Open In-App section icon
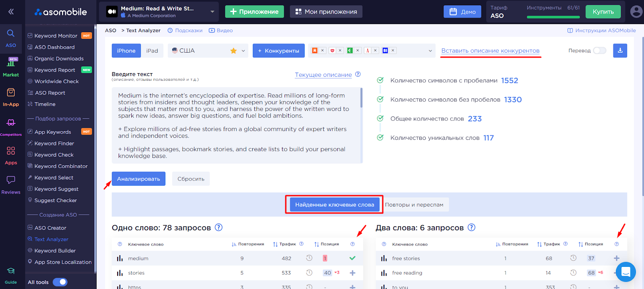 pyautogui.click(x=11, y=92)
